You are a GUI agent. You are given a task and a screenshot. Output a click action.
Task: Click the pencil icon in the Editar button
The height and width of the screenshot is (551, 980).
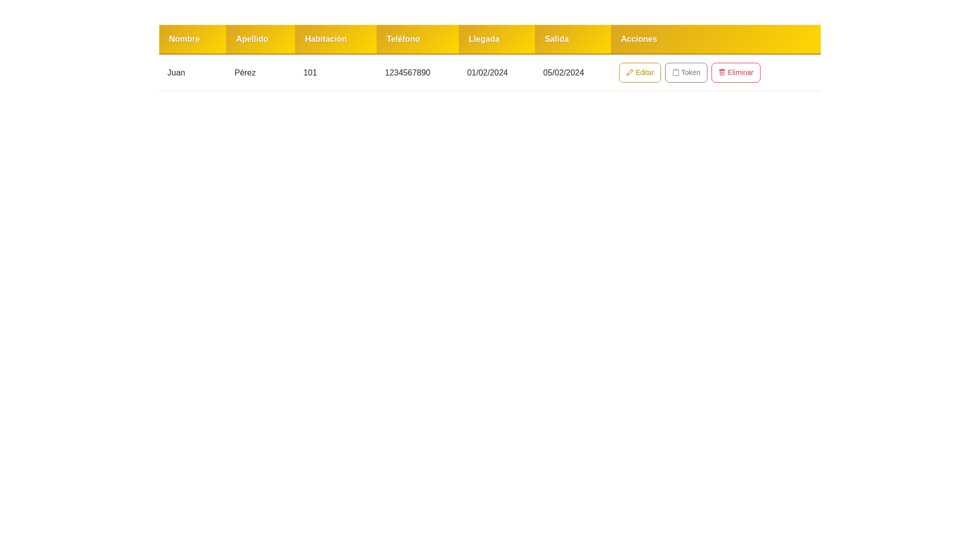[629, 73]
